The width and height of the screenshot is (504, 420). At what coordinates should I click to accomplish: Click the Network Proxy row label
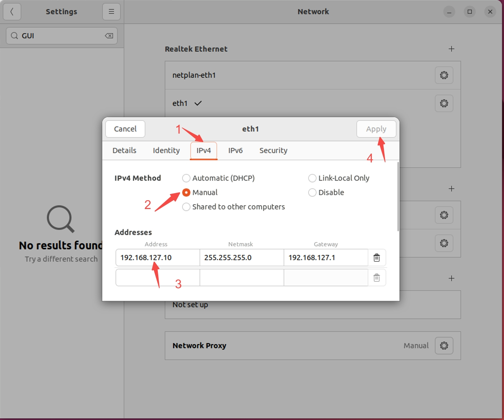[x=199, y=346]
